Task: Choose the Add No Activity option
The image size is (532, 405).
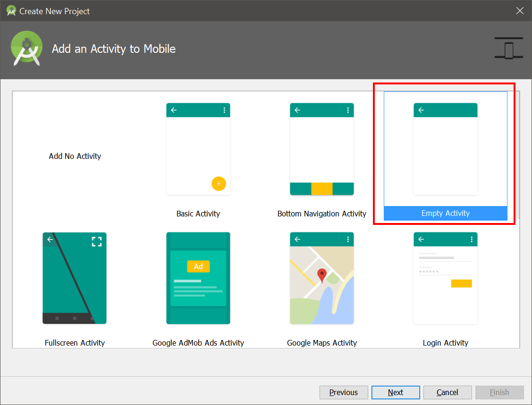Action: tap(75, 156)
